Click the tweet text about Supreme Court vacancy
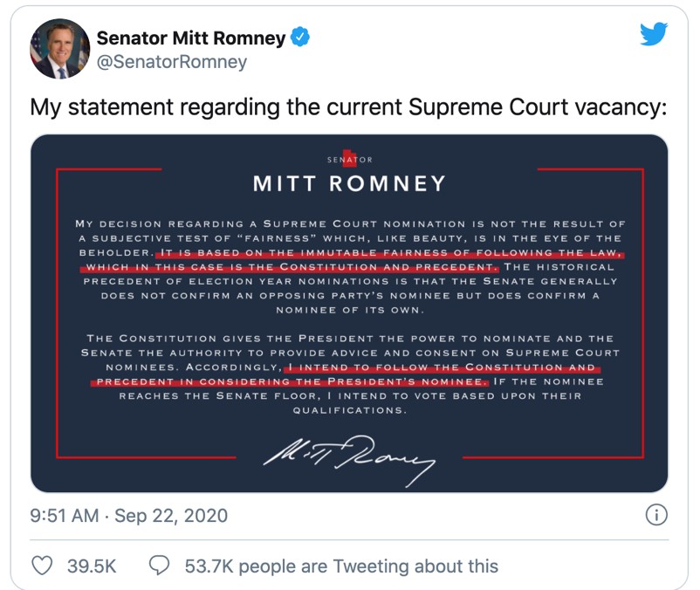The height and width of the screenshot is (590, 700). [348, 107]
